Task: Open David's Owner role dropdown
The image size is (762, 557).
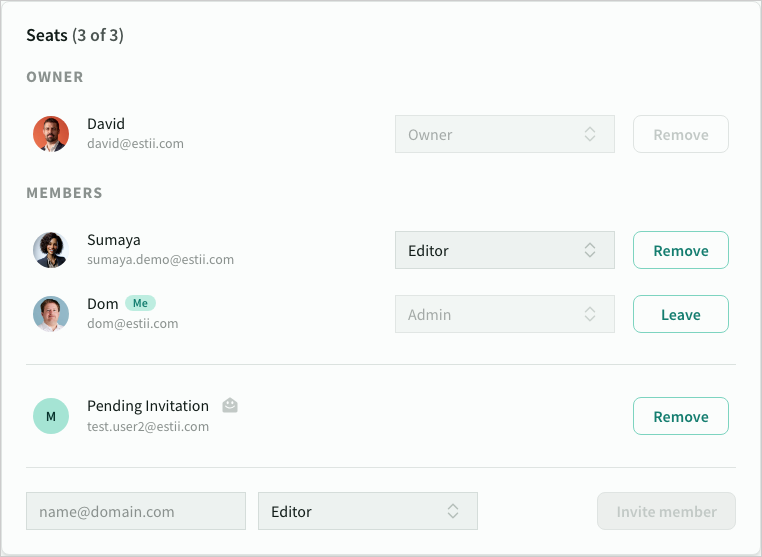Action: pyautogui.click(x=504, y=135)
